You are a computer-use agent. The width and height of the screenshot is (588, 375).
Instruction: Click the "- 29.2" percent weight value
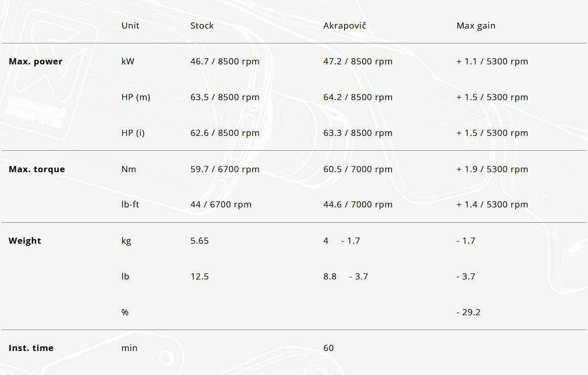pos(468,312)
